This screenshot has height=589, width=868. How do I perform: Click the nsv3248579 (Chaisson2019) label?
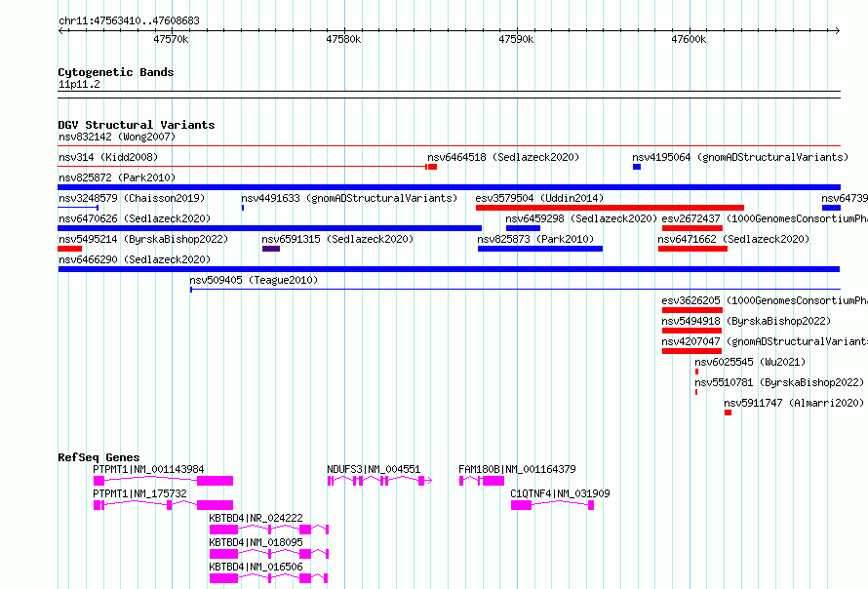point(132,198)
